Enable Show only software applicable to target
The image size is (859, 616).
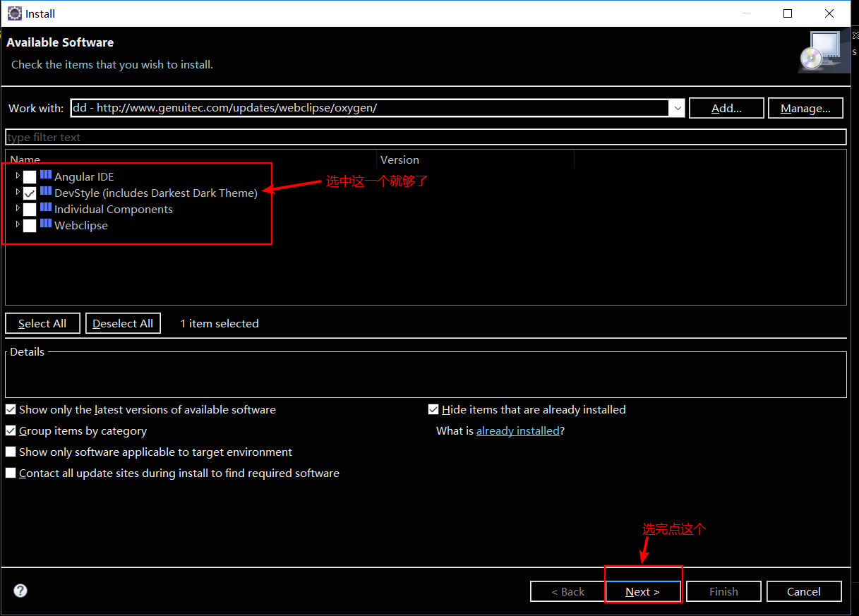pos(11,452)
